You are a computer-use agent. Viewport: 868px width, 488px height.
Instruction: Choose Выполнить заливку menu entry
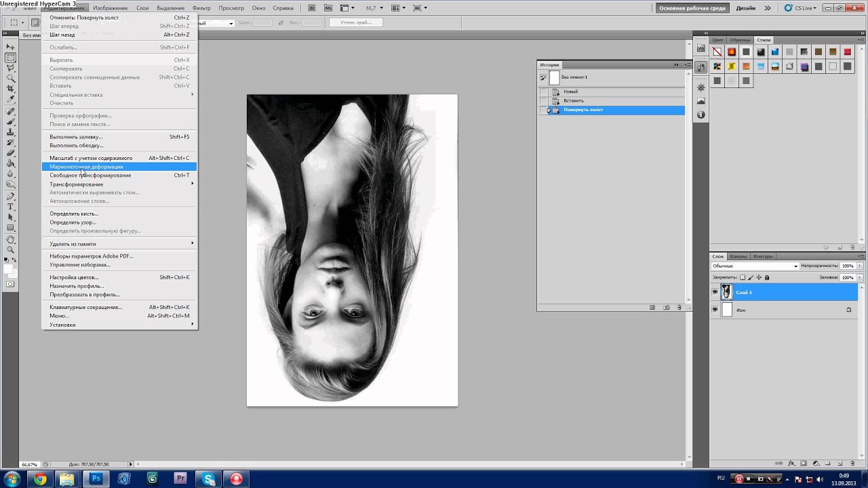coord(119,137)
